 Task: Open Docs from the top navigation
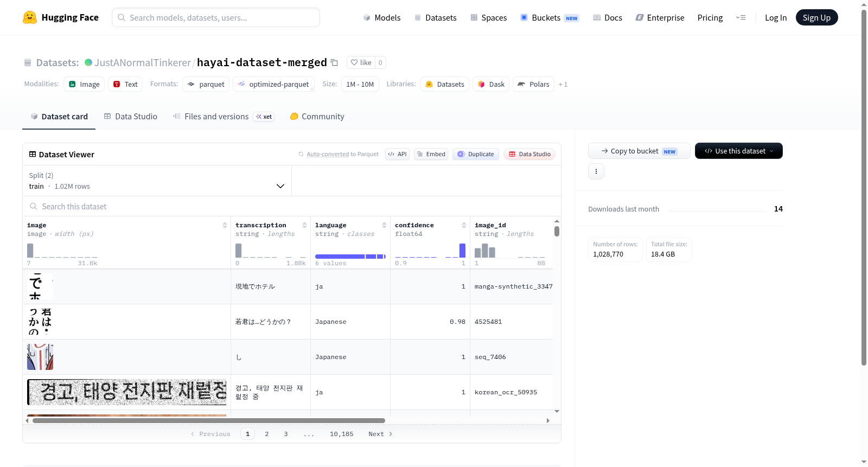(607, 18)
